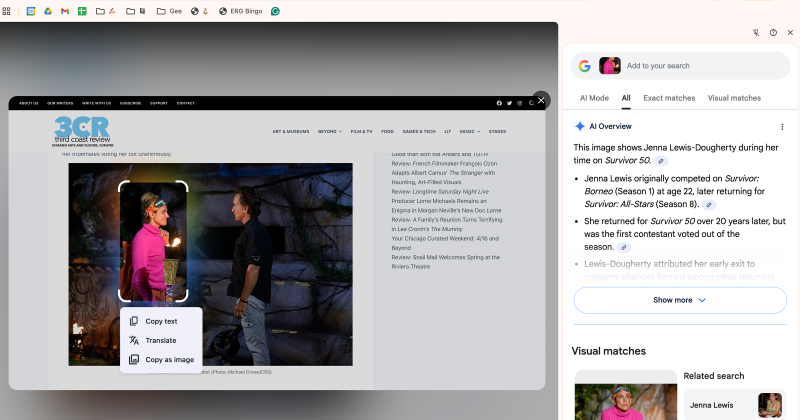This screenshot has height=420, width=800.
Task: Expand the Music nav dropdown
Action: [469, 132]
